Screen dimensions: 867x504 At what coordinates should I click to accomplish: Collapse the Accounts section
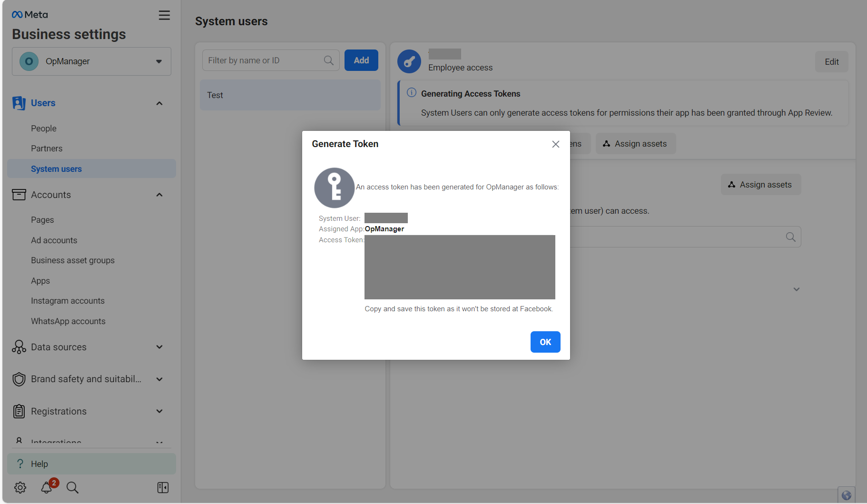pyautogui.click(x=159, y=195)
